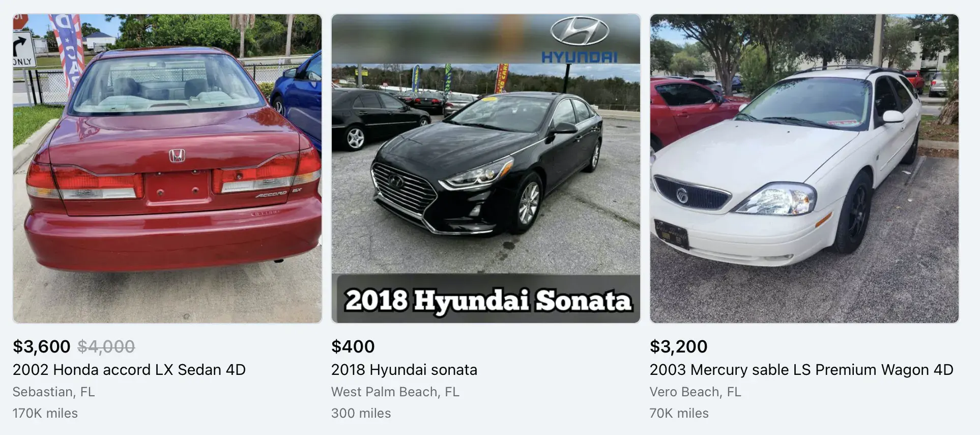Click the $400 price
This screenshot has height=435, width=980.
(x=353, y=346)
